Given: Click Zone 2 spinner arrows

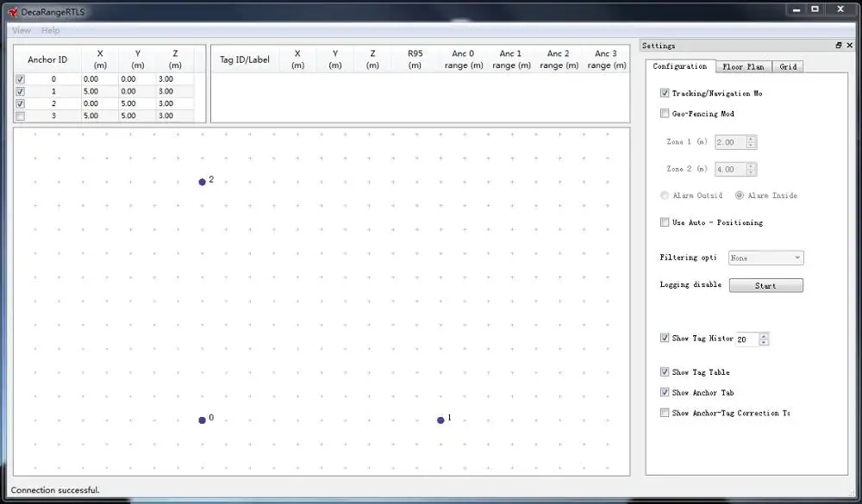Looking at the screenshot, I should pyautogui.click(x=751, y=169).
